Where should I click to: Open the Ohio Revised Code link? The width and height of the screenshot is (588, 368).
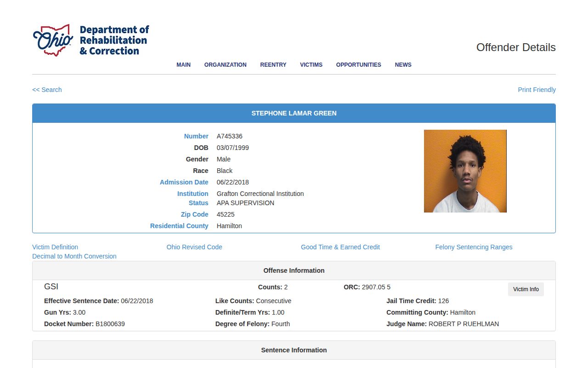pos(194,247)
